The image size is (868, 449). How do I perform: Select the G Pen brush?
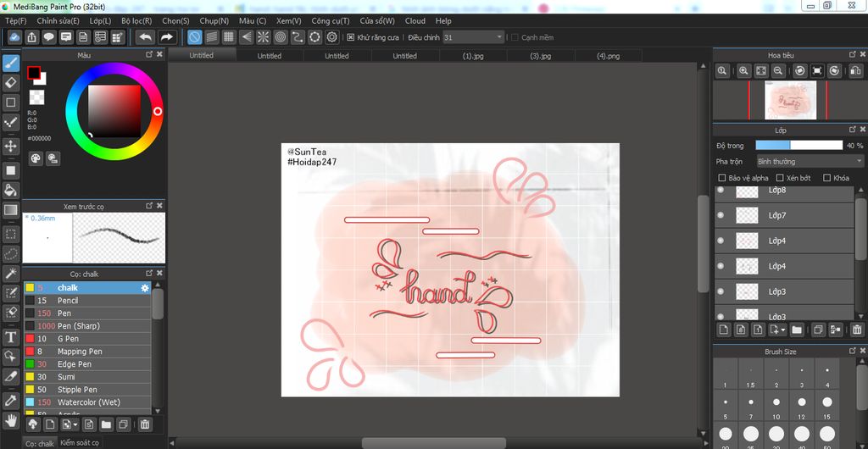click(87, 338)
